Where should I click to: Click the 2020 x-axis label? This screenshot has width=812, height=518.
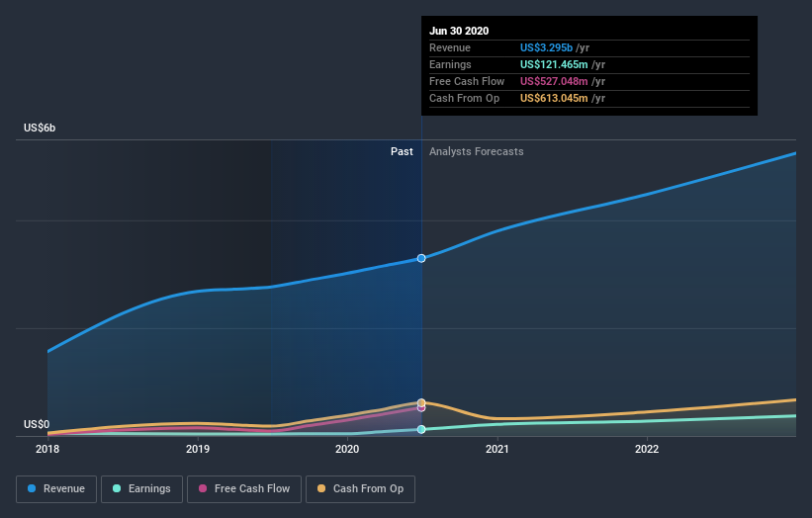pos(347,449)
